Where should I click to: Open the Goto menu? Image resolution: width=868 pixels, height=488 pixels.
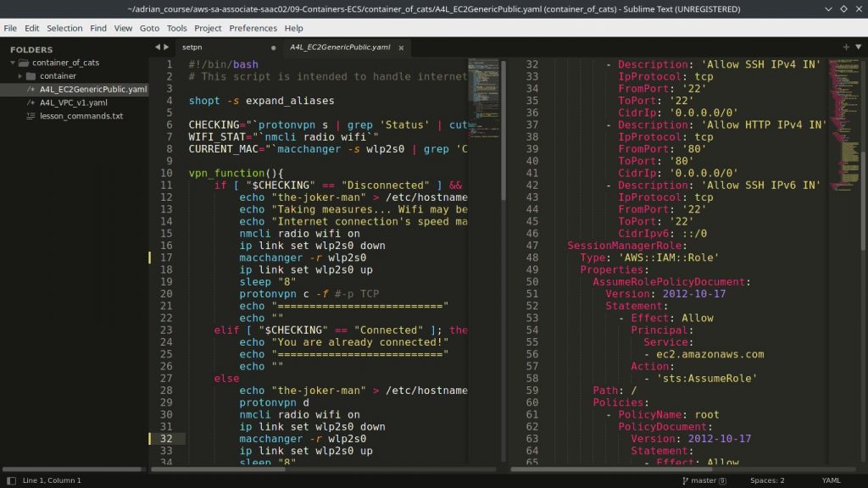(149, 28)
